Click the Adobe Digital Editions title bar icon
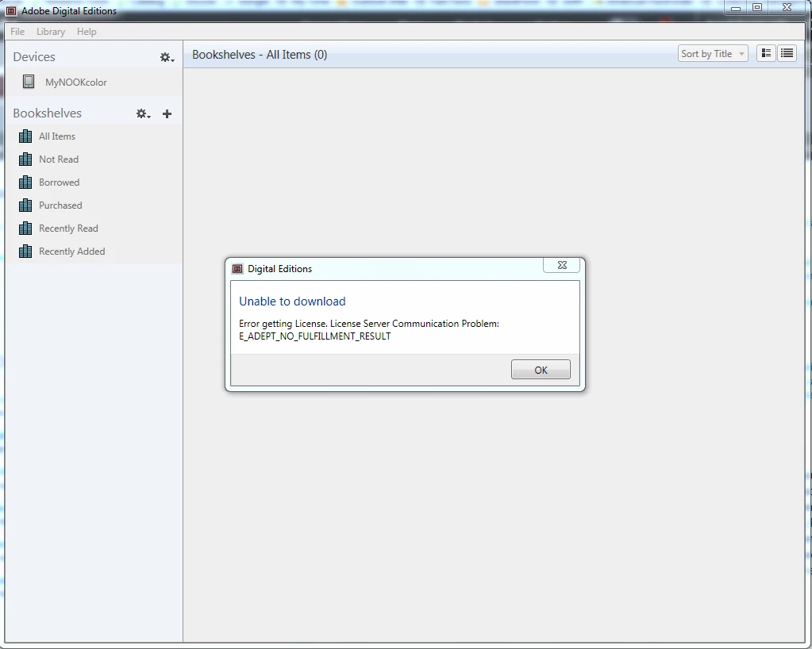812x649 pixels. click(11, 10)
